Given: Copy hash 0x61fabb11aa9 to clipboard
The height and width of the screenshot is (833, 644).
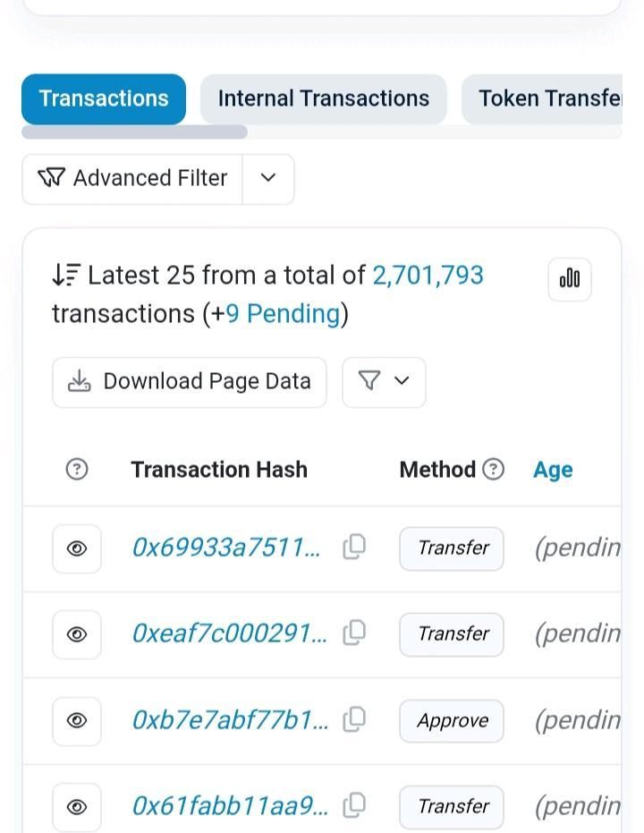Looking at the screenshot, I should 354,805.
